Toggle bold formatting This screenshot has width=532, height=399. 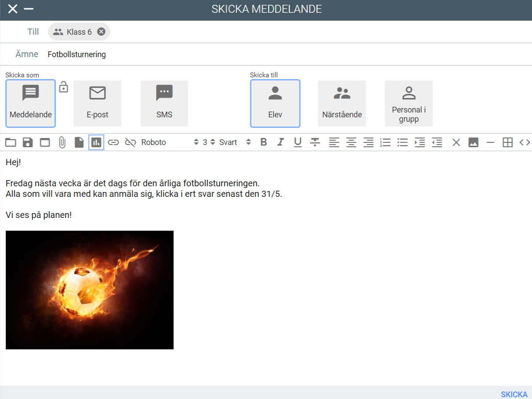tap(264, 142)
